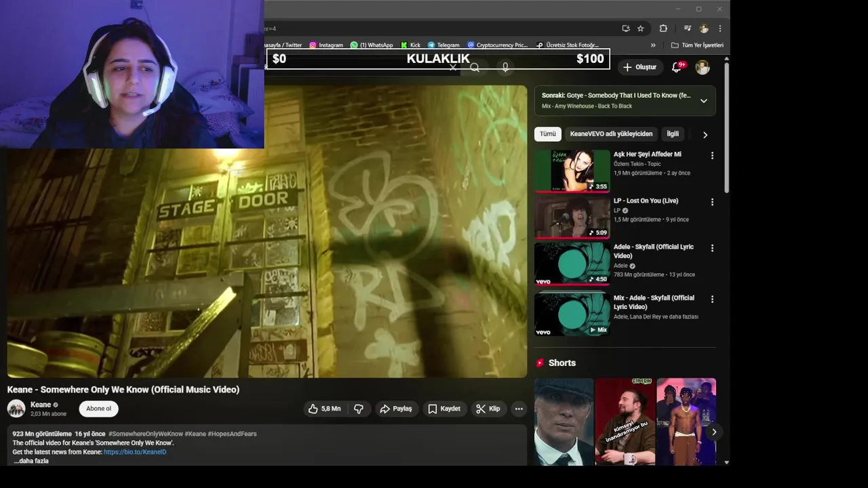Clear search with the X icon
Viewport: 868px width, 488px height.
click(453, 67)
